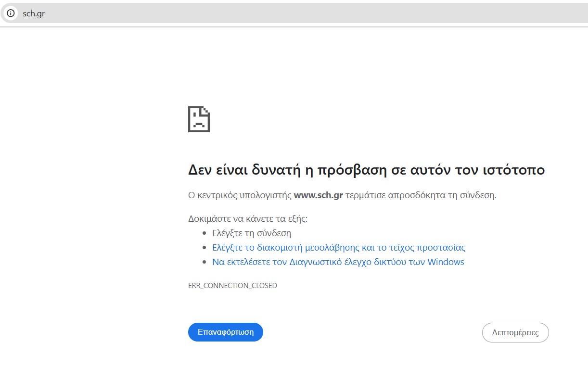This screenshot has height=367, width=588.
Task: Click the site information icon in address bar
Action: (x=11, y=13)
